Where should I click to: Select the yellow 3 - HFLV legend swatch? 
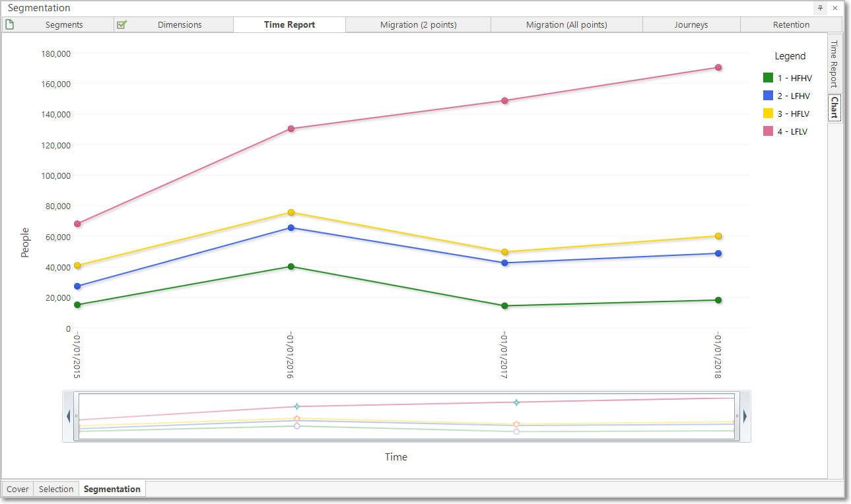[768, 113]
